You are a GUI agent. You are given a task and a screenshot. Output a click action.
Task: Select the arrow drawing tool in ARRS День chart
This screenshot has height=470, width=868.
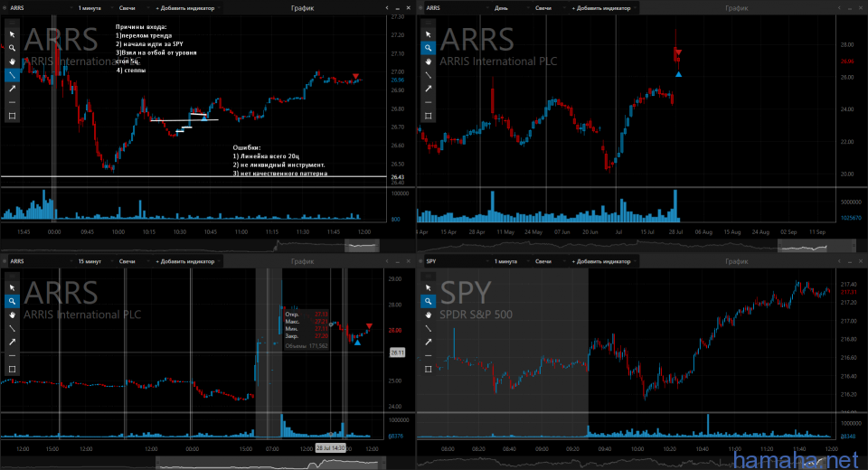pos(428,89)
